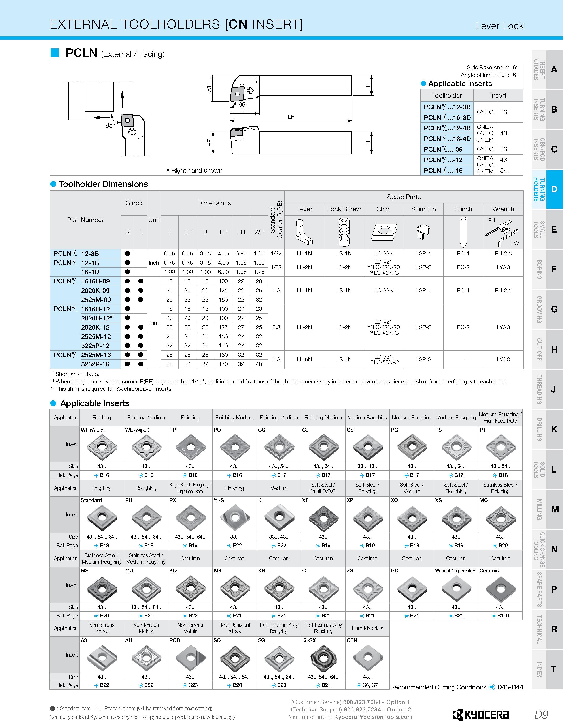563x728 pixels.
Task: Open ref page B106 for Ceramic insert
Action: [x=503, y=616]
